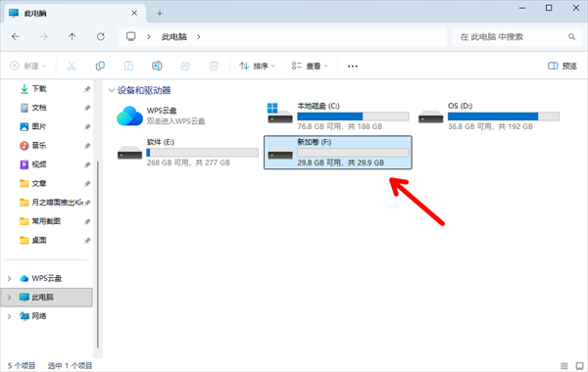Click the Rename icon in toolbar

157,66
